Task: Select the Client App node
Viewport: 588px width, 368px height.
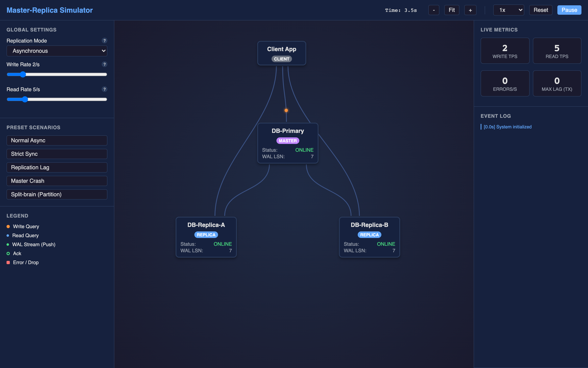Action: coord(282,53)
